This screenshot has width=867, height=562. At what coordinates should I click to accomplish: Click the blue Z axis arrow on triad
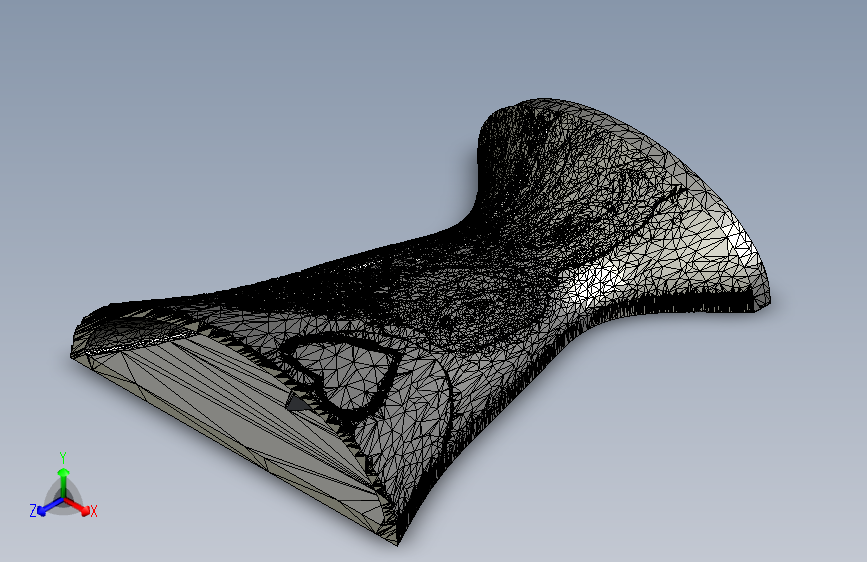[x=50, y=506]
